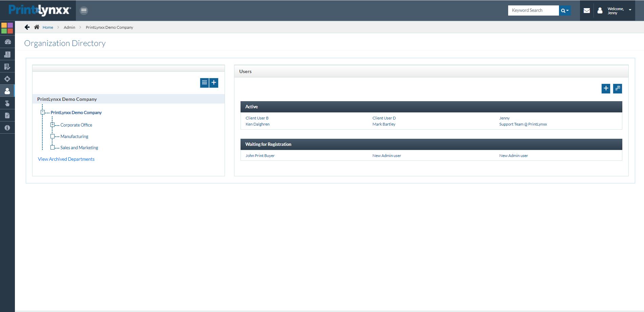
Task: Open the checklist/report icon in the sidebar
Action: pos(7,66)
